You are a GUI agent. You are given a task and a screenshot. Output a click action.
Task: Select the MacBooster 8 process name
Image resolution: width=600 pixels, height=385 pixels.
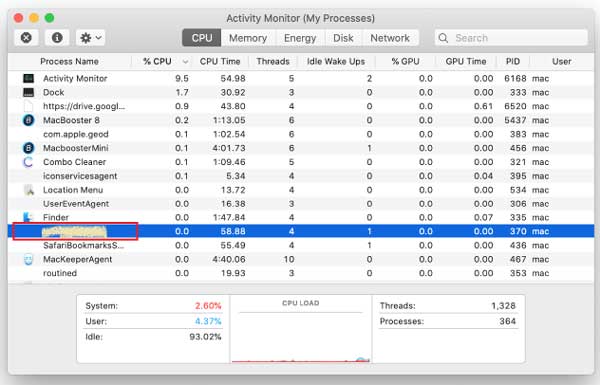(x=71, y=120)
